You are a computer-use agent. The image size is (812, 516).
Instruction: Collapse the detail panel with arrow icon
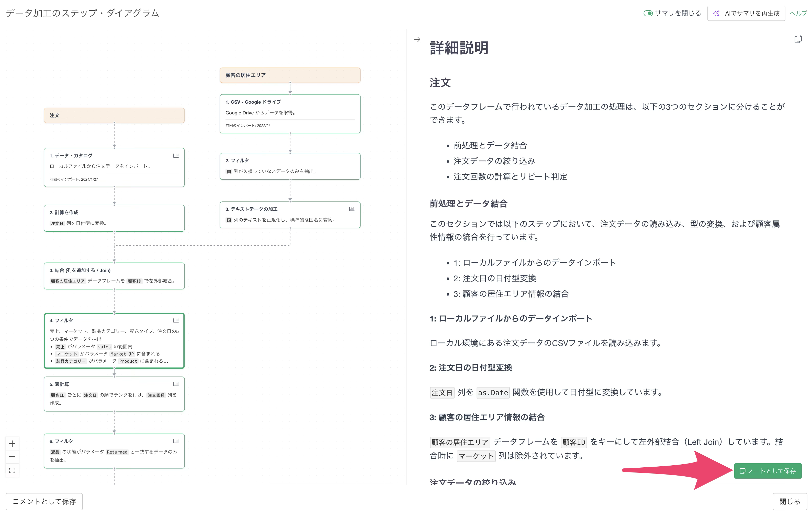(418, 39)
